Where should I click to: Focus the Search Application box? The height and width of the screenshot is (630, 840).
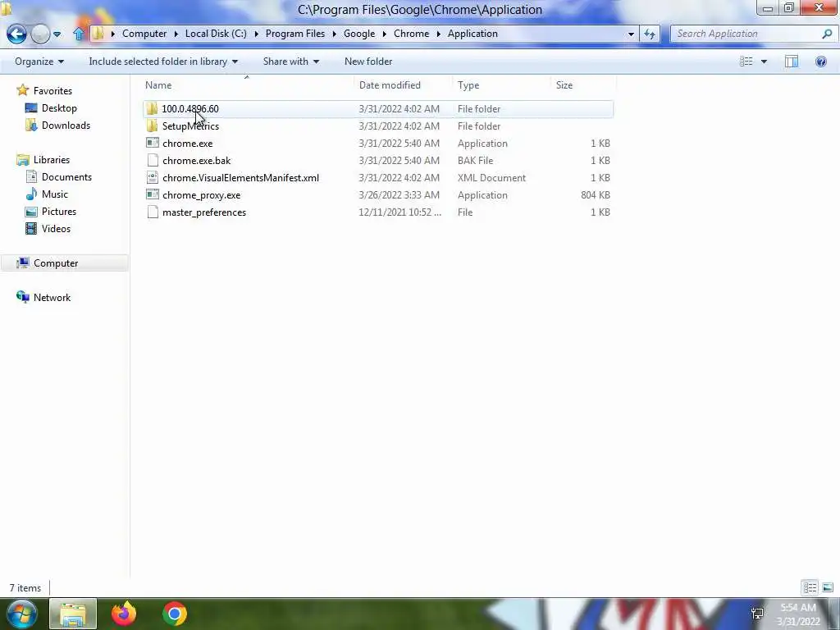coord(746,34)
